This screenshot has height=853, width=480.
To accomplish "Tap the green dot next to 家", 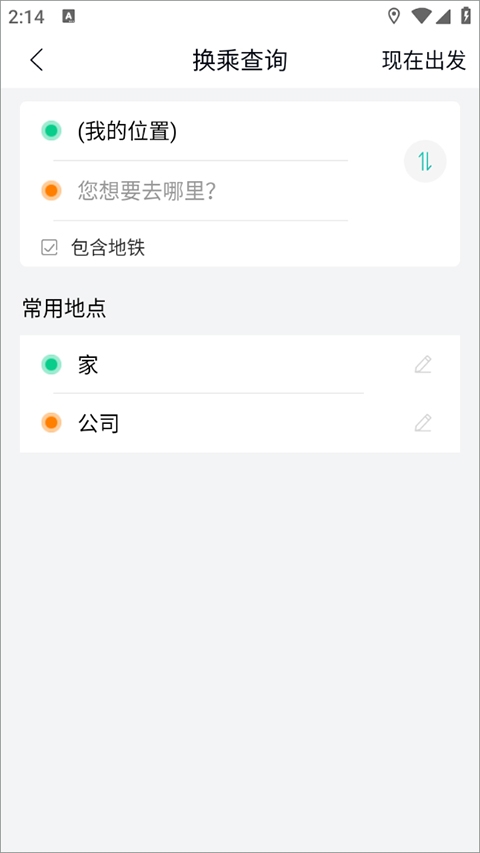I will (51, 364).
